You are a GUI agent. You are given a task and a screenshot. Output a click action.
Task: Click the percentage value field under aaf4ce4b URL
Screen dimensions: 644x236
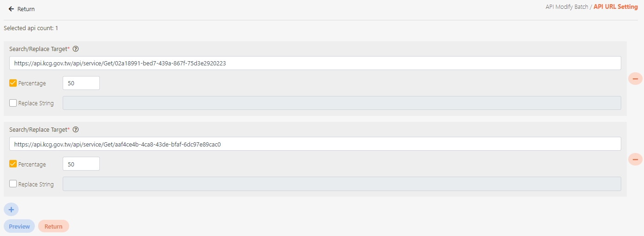(x=81, y=164)
